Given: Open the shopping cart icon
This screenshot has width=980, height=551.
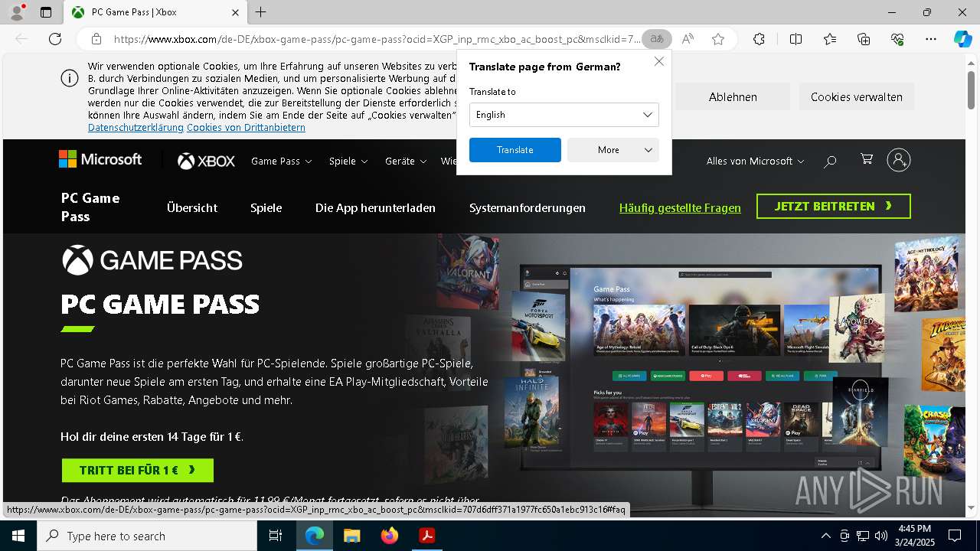Looking at the screenshot, I should (x=867, y=159).
